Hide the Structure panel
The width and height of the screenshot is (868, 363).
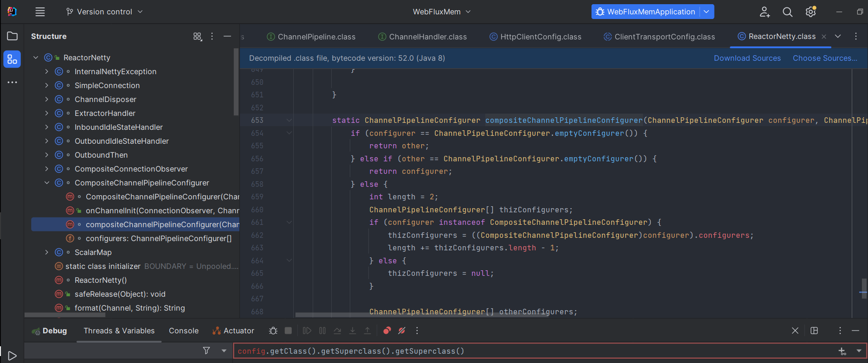[227, 36]
